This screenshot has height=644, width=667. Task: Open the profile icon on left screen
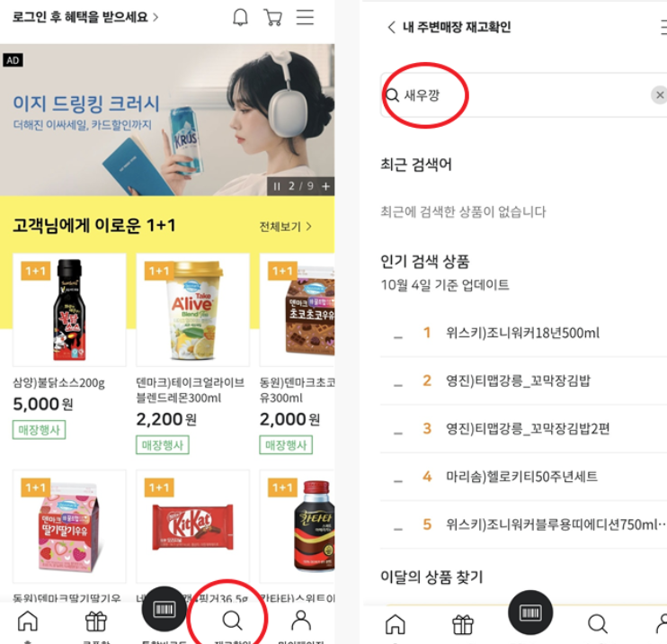(x=301, y=620)
